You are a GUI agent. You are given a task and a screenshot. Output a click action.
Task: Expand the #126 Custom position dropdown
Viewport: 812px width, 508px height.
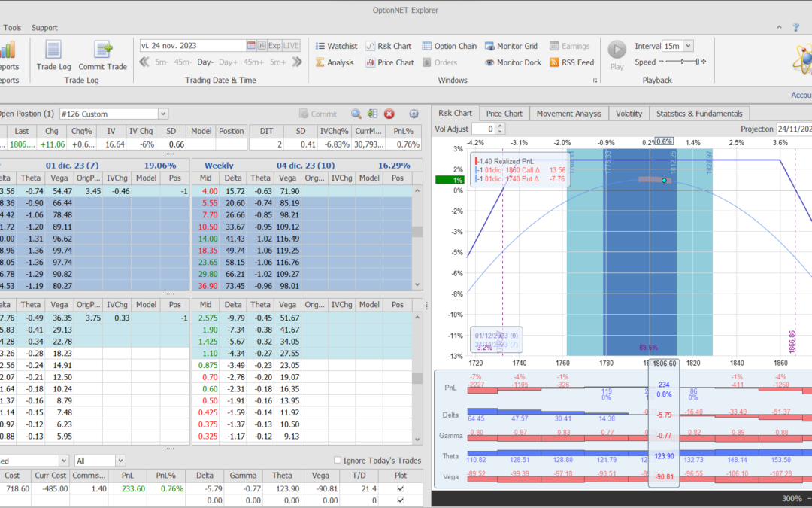(x=163, y=114)
